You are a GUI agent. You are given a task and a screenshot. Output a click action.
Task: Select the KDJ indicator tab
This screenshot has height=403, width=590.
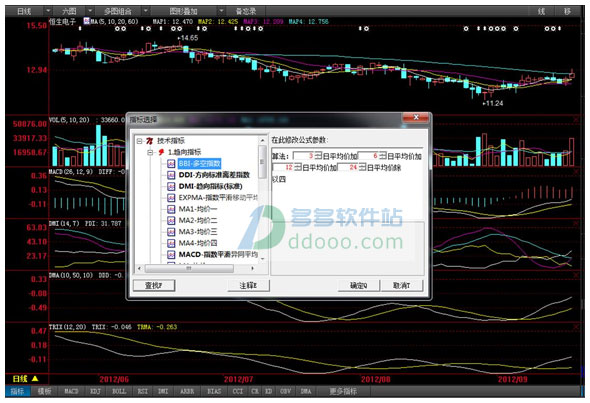pos(95,391)
